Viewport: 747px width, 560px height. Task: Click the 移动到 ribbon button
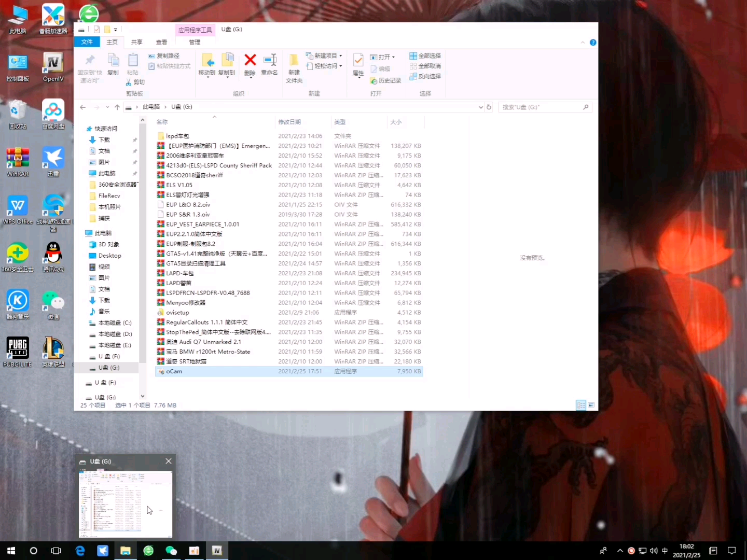coord(207,65)
